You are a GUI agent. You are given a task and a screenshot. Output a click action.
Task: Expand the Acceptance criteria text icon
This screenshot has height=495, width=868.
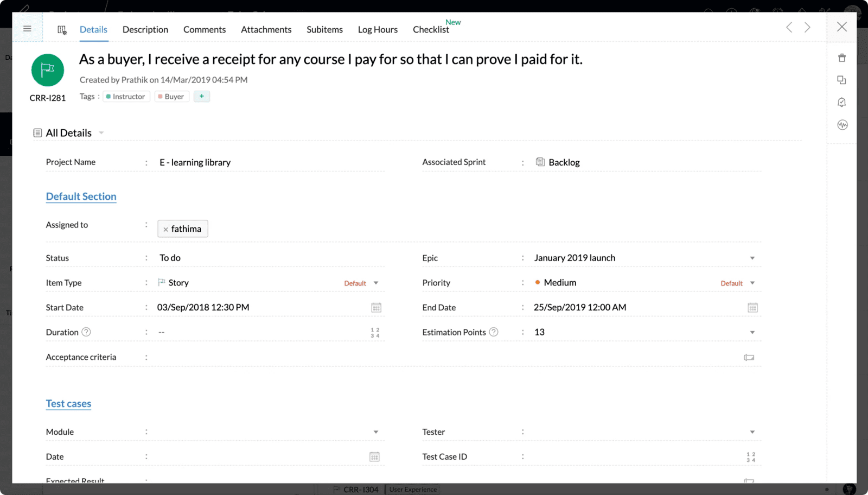click(749, 358)
